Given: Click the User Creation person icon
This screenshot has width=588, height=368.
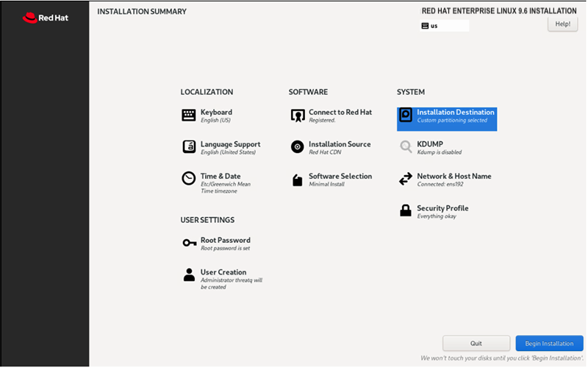Looking at the screenshot, I should pos(189,275).
